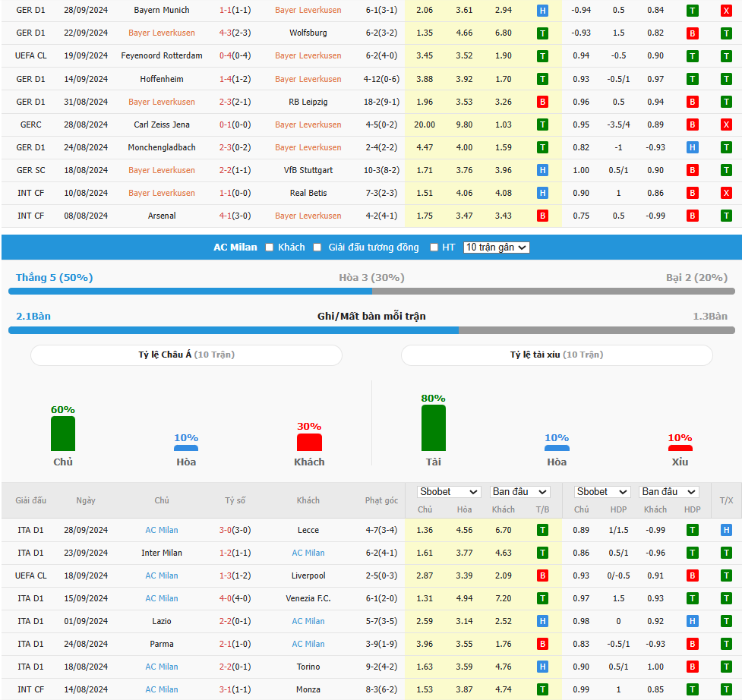
Task: Select the green T badge in Lazio row
Action: click(x=726, y=621)
